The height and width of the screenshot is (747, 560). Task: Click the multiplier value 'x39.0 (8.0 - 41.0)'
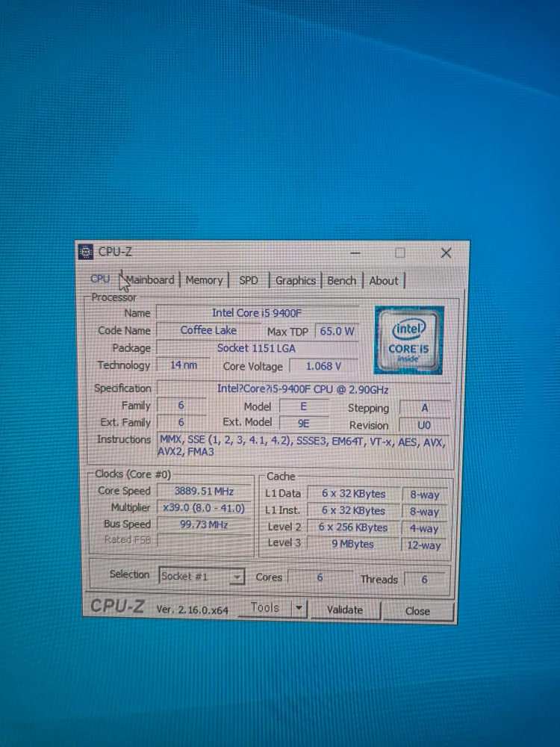(204, 508)
